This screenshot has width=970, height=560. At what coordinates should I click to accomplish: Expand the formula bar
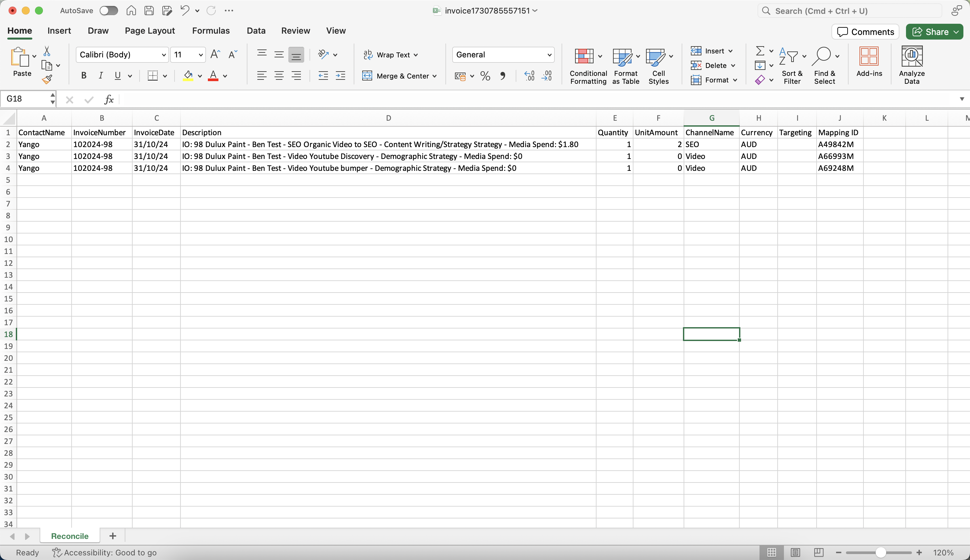pos(961,99)
